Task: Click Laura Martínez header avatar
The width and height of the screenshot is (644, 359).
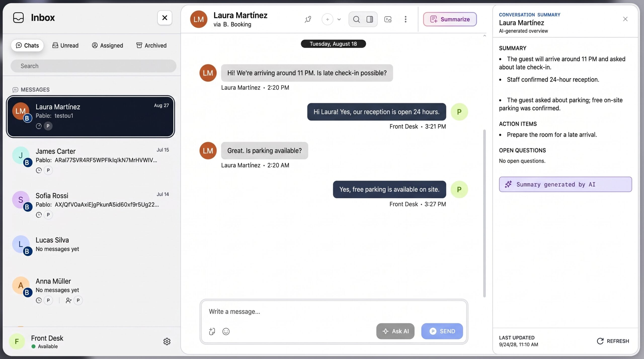Action: (x=198, y=19)
